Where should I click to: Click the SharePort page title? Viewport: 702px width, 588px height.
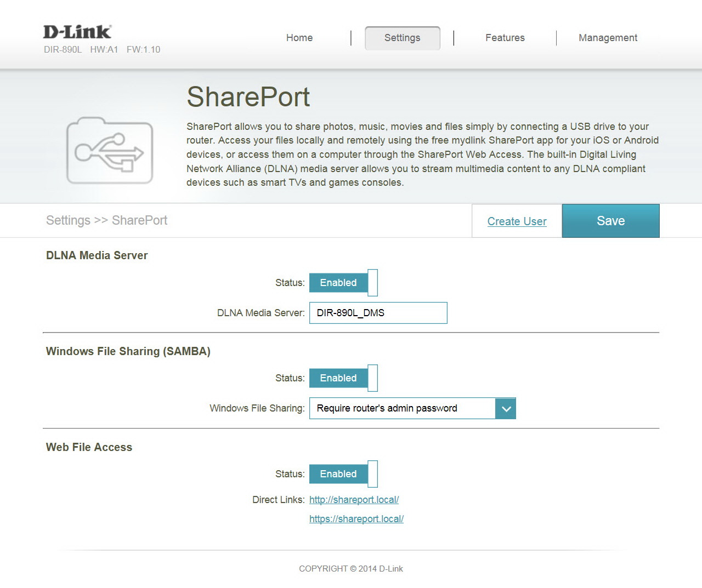[248, 97]
